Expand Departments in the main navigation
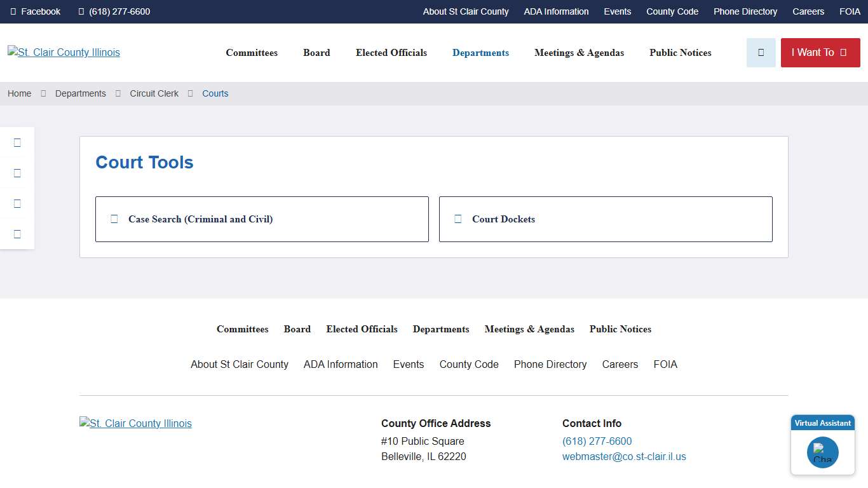This screenshot has width=868, height=488. (x=480, y=53)
